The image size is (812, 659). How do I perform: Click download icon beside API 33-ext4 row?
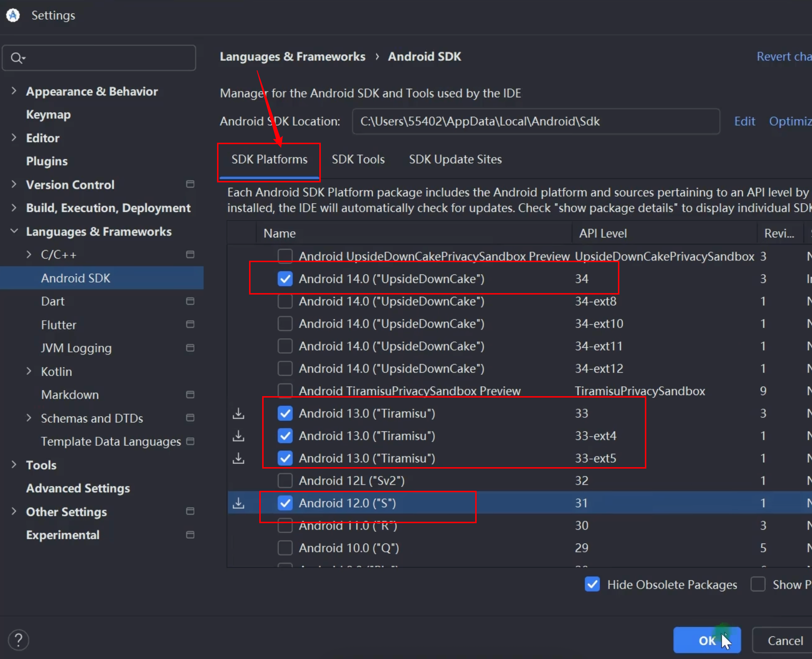[239, 436]
